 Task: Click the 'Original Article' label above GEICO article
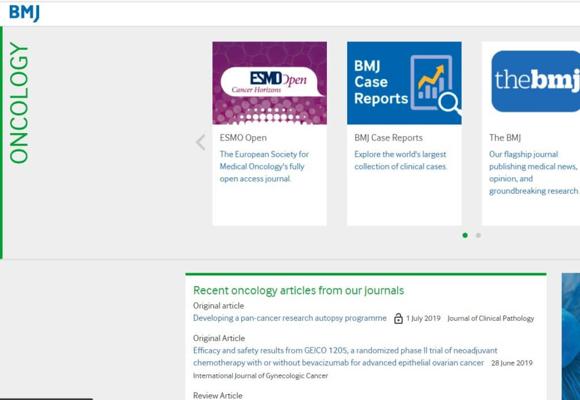click(x=219, y=338)
